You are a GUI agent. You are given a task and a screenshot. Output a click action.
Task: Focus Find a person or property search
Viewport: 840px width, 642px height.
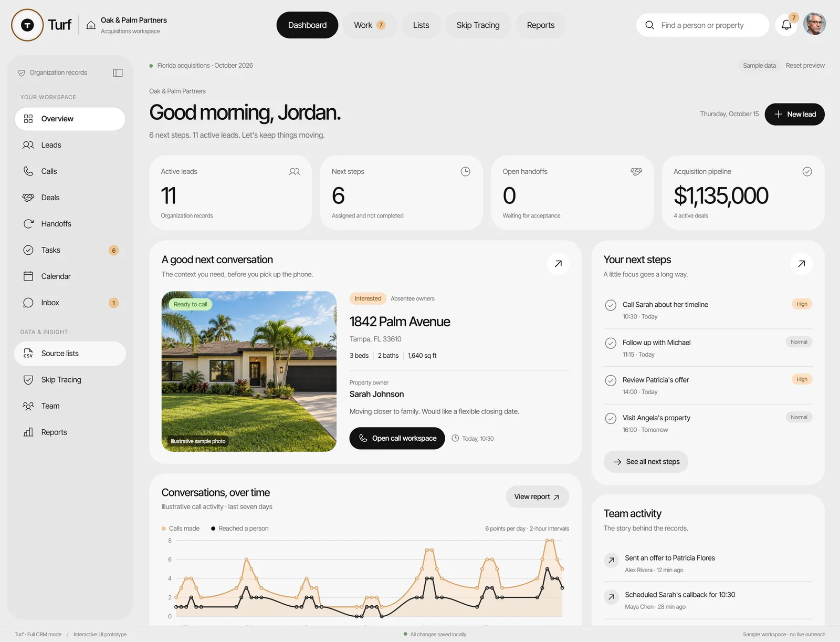pyautogui.click(x=702, y=25)
